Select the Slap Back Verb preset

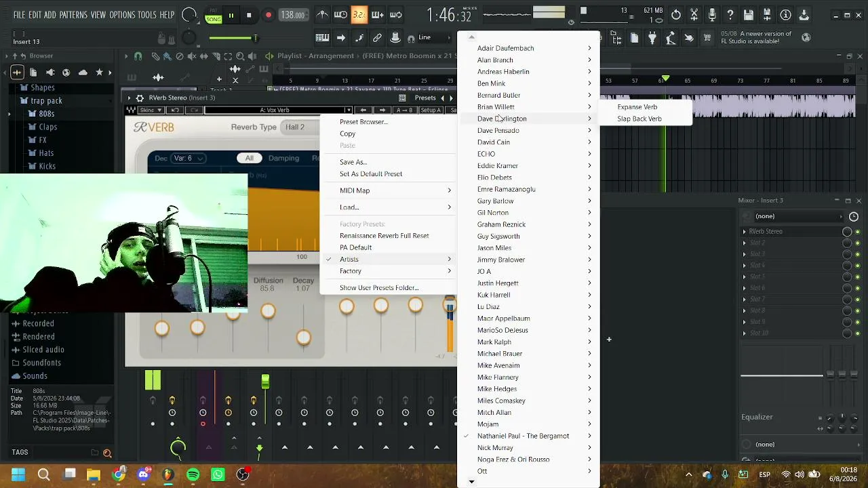[x=646, y=119]
